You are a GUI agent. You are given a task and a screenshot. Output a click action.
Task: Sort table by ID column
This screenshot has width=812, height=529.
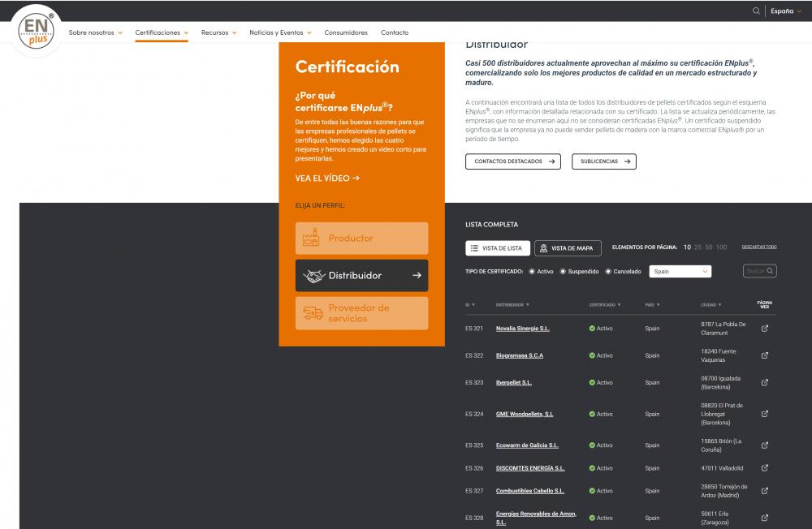click(x=469, y=305)
